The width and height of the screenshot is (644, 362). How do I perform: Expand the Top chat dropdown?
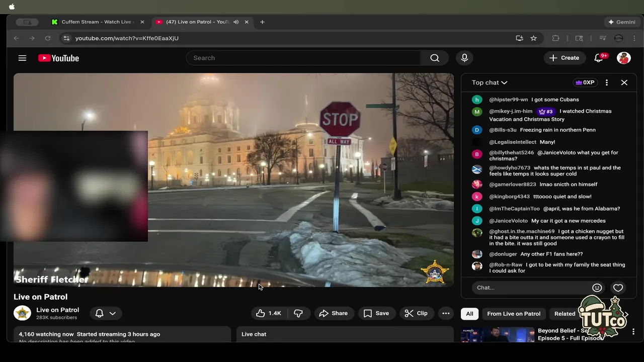click(x=490, y=82)
